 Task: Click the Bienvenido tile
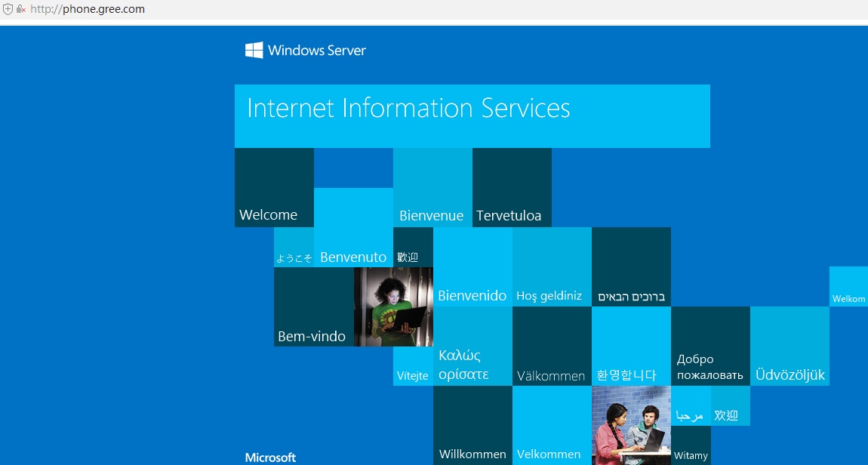tap(472, 266)
